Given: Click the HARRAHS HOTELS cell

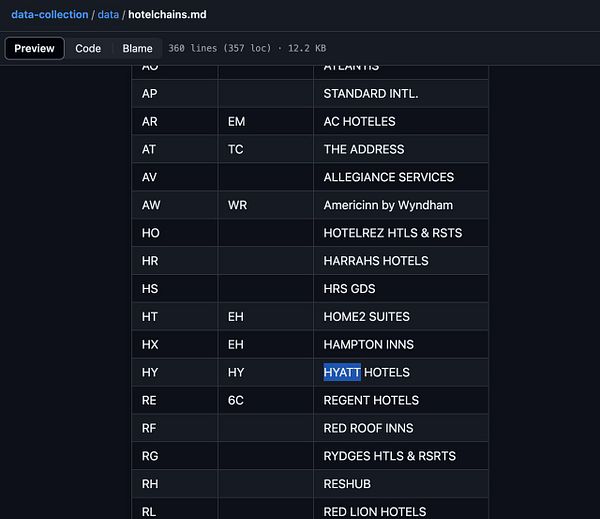Looking at the screenshot, I should point(401,261).
